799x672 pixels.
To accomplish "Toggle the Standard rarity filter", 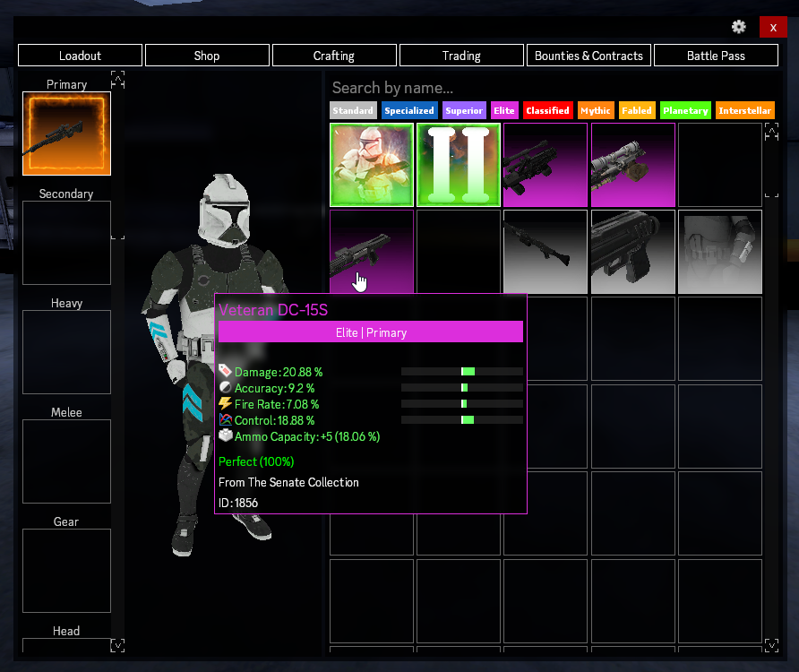I will click(353, 110).
